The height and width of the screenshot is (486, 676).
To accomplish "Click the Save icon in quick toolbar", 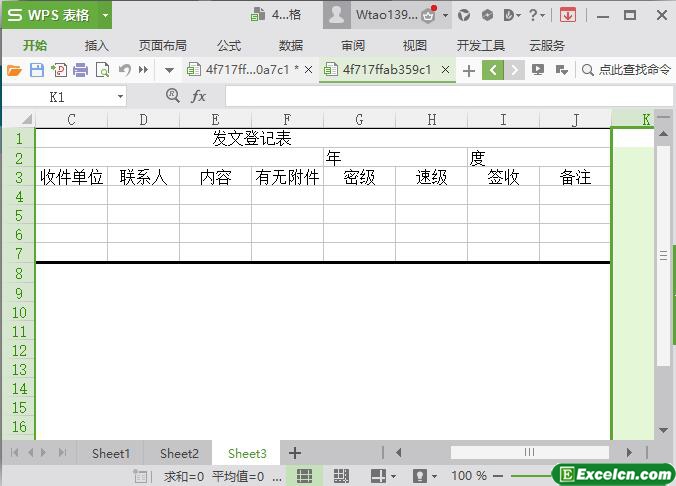I will (x=36, y=70).
